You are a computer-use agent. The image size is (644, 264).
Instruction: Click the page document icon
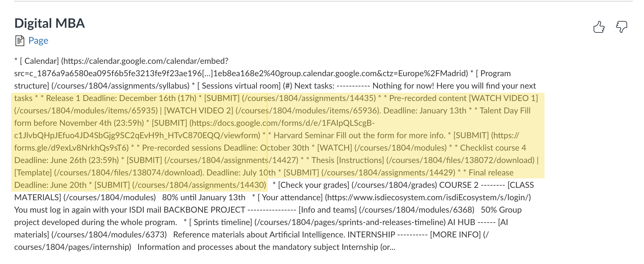[x=19, y=41]
